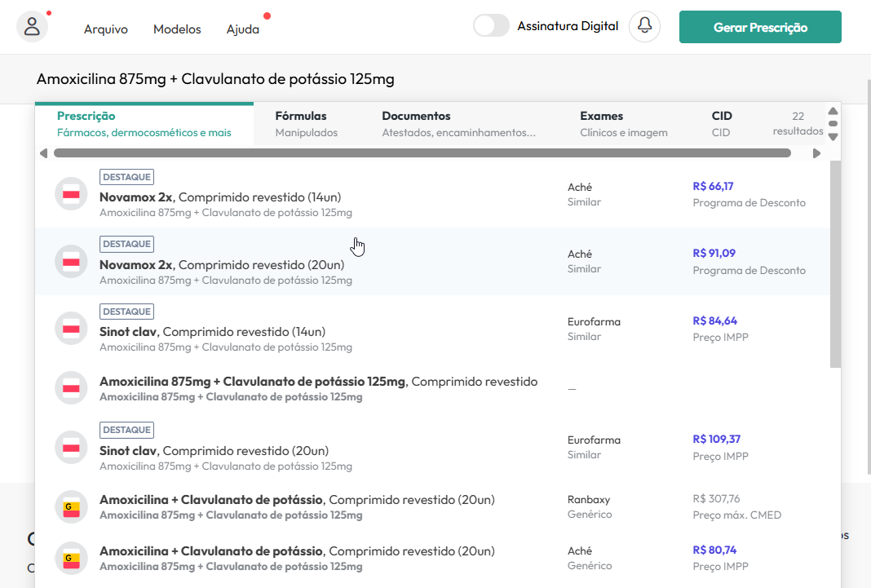This screenshot has height=588, width=871.
Task: Select Ranbaxy Amoxicilina + Clavulanato de potássio row
Action: (x=432, y=507)
